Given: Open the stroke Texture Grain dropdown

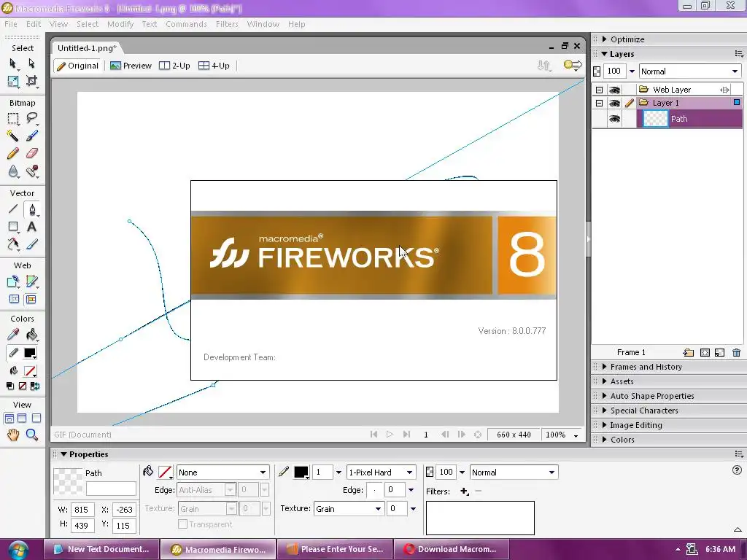Looking at the screenshot, I should pyautogui.click(x=349, y=508).
